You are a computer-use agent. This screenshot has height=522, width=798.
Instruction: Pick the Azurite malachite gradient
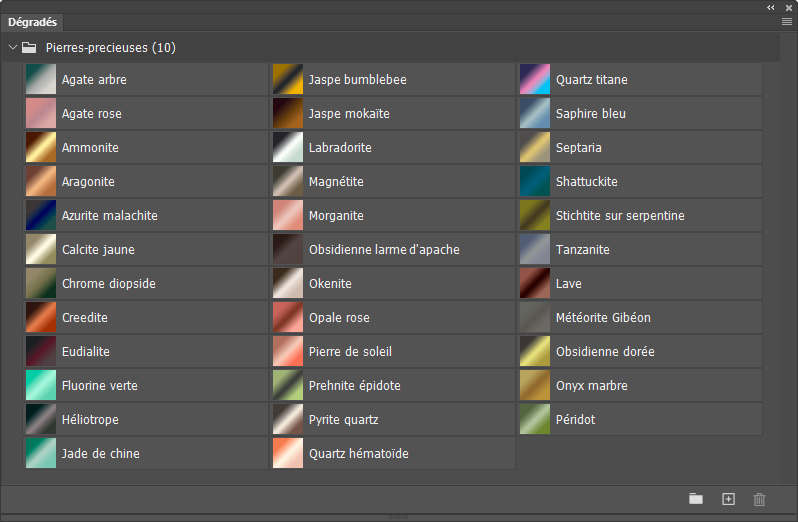pos(40,216)
